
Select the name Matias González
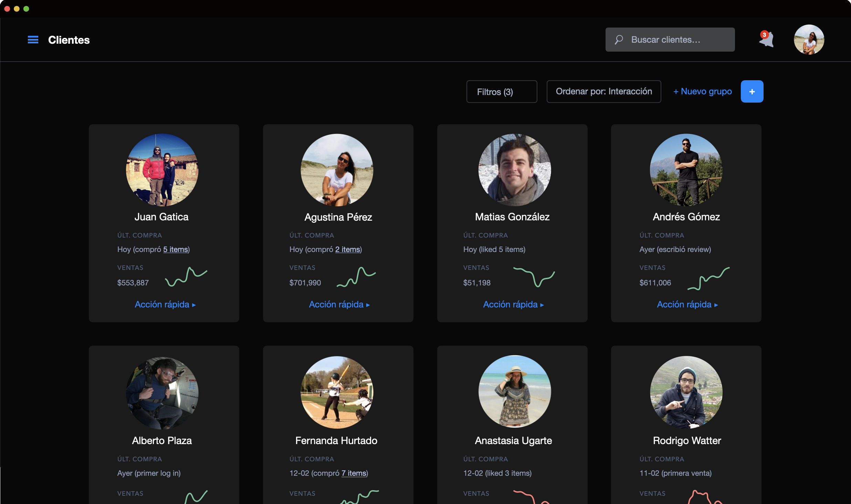[512, 217]
